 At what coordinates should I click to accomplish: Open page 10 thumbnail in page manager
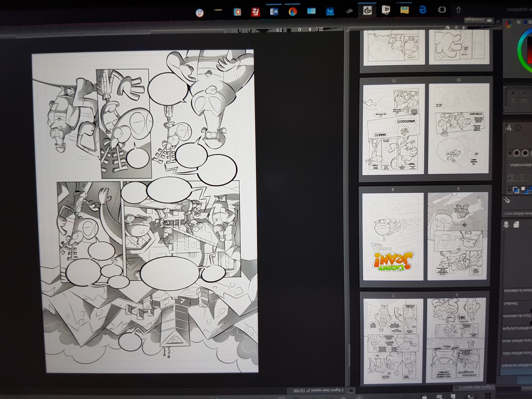459,128
